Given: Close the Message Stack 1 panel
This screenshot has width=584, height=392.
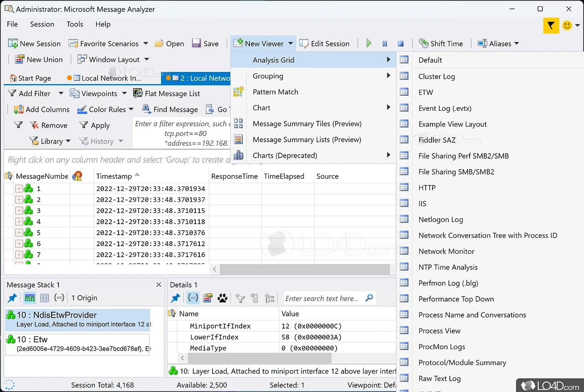Looking at the screenshot, I should 158,285.
